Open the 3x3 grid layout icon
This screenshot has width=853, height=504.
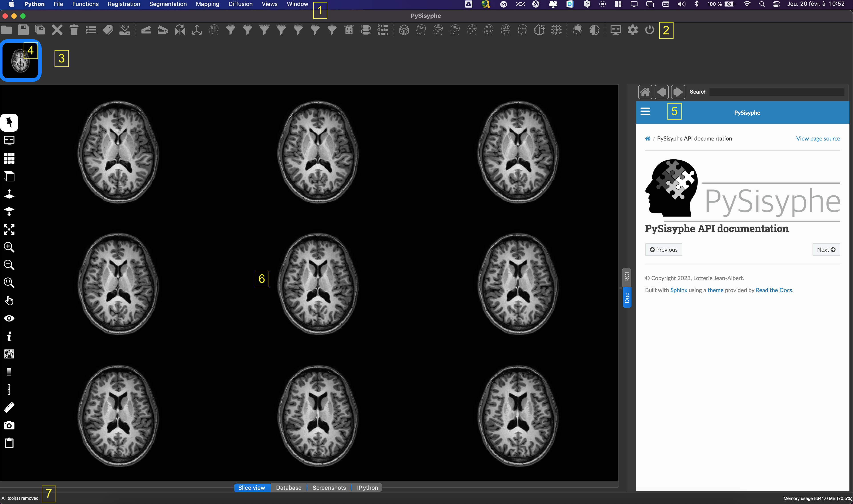[x=9, y=158]
